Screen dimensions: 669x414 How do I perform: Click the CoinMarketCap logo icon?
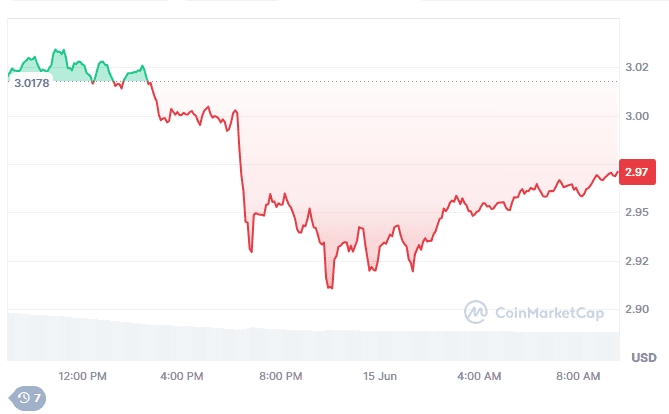[475, 313]
